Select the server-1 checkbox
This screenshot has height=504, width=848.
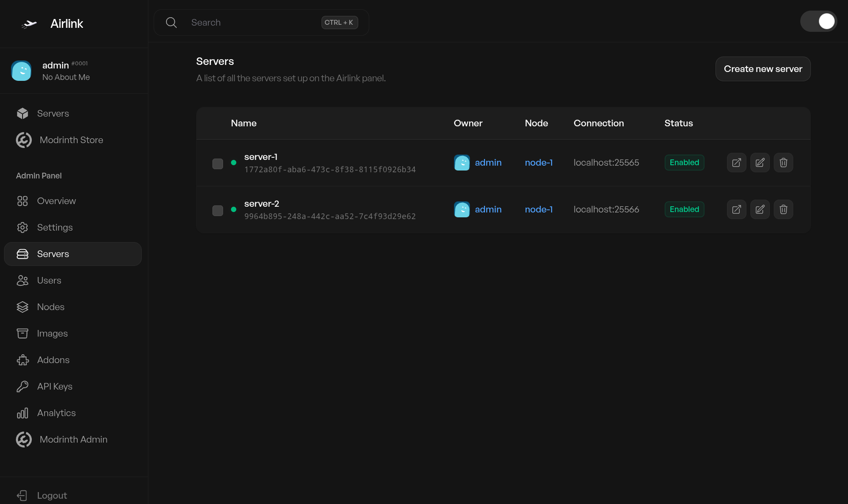point(218,164)
